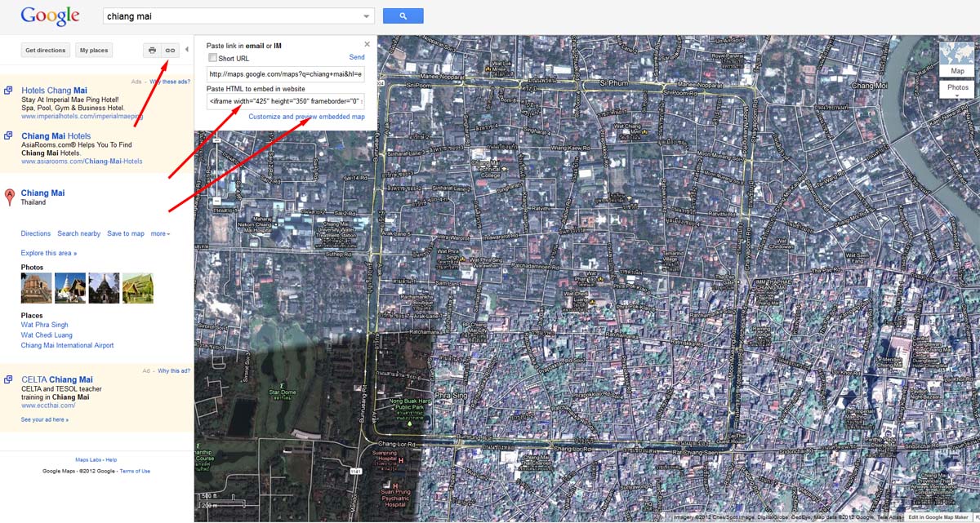Click the icon beside Hotels Chang Mai ad

pyautogui.click(x=8, y=91)
